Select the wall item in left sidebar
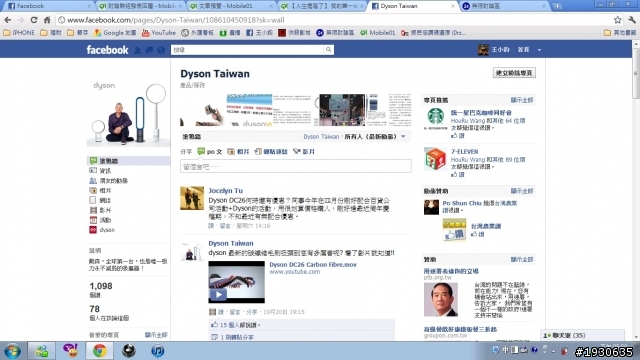 [x=129, y=161]
